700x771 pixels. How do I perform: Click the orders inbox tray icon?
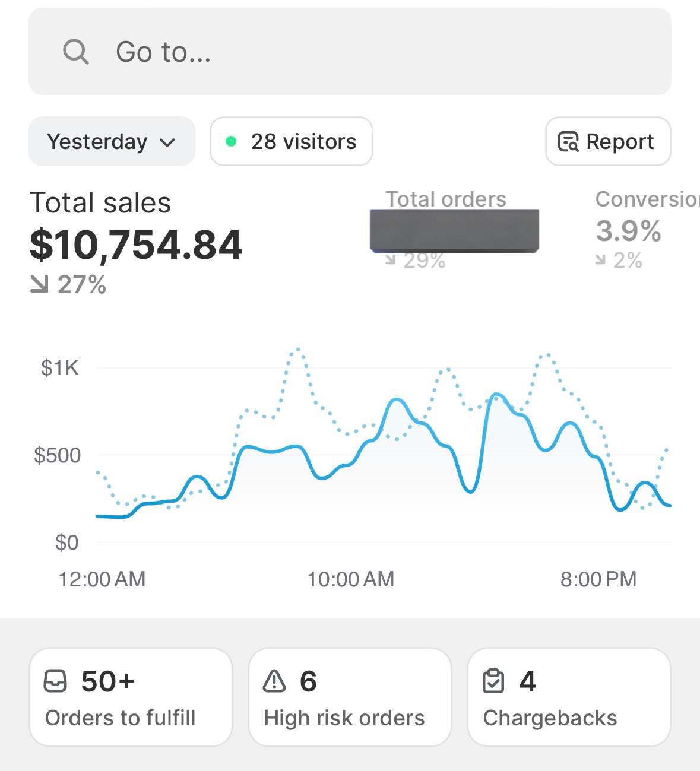[56, 681]
